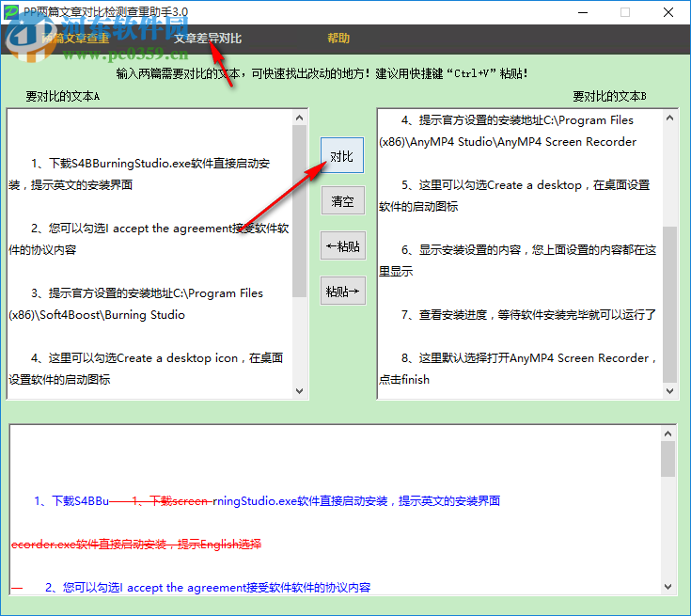
Task: Click down arrow of result pane scrollbar
Action: pos(667,587)
